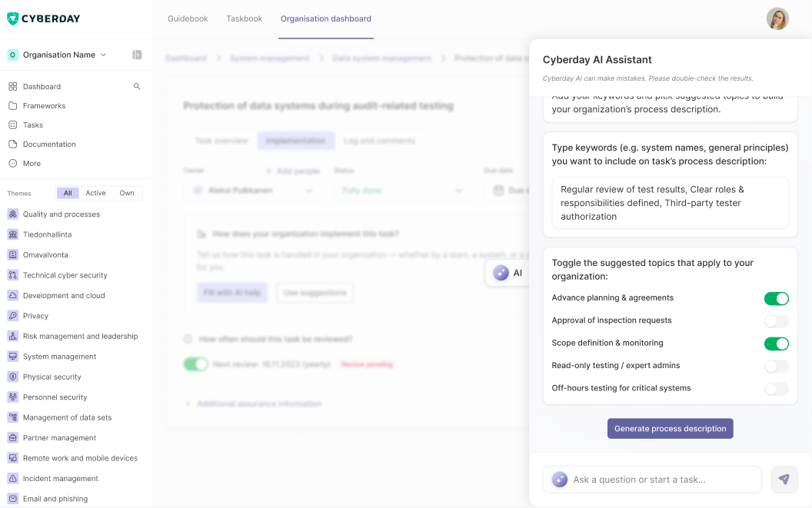Viewport: 812px width, 508px height.
Task: Turn off Scope definition & monitoring toggle
Action: click(x=777, y=344)
